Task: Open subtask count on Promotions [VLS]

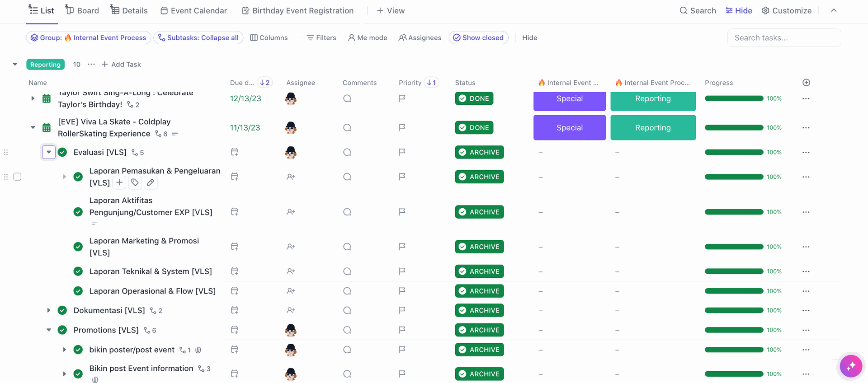Action: (x=150, y=331)
